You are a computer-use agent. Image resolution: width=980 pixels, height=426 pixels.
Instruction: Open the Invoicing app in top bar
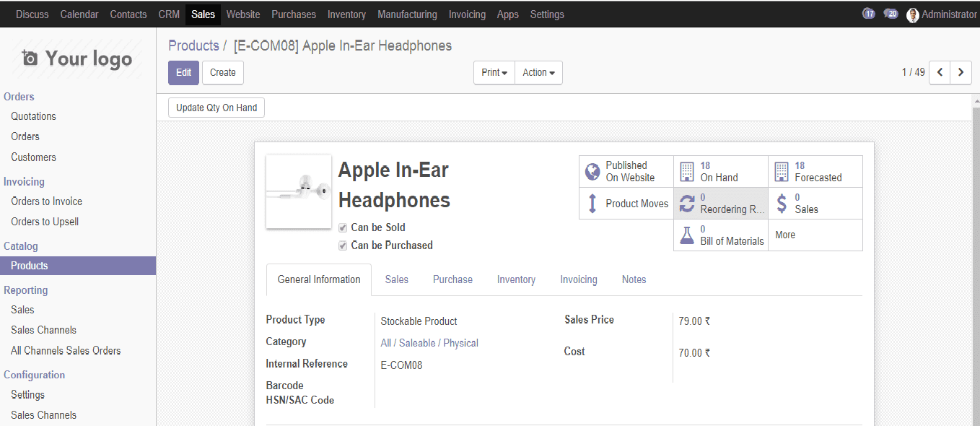467,14
